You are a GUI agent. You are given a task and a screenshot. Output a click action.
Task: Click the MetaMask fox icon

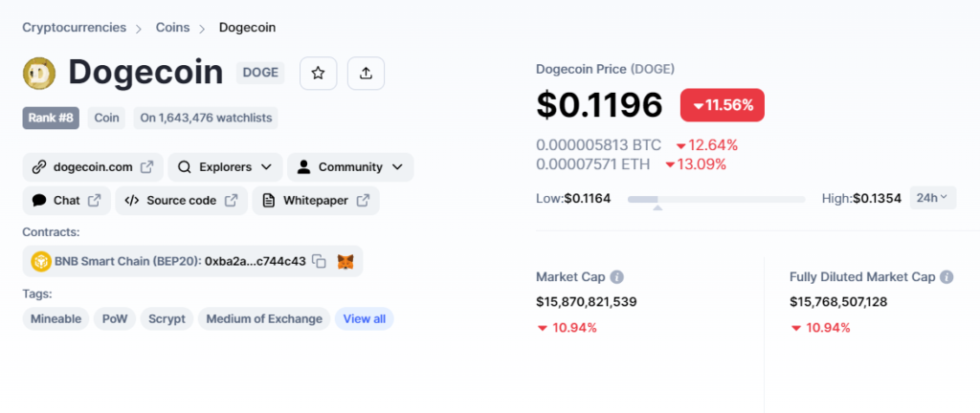(345, 261)
